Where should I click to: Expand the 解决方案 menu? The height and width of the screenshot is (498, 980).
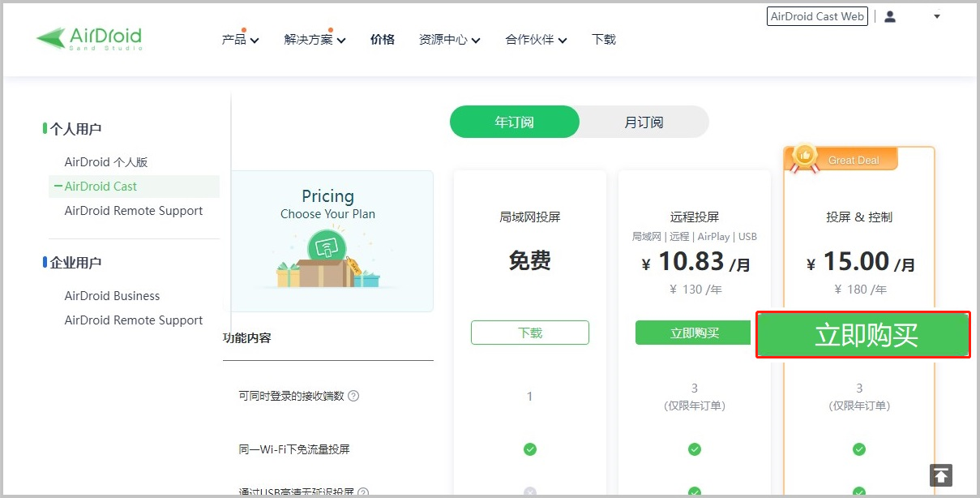[315, 39]
